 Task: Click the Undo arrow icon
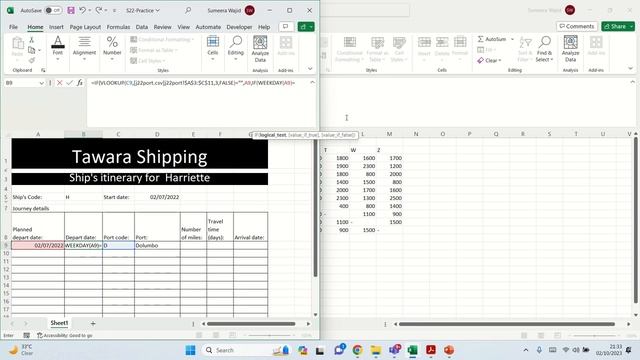click(82, 10)
